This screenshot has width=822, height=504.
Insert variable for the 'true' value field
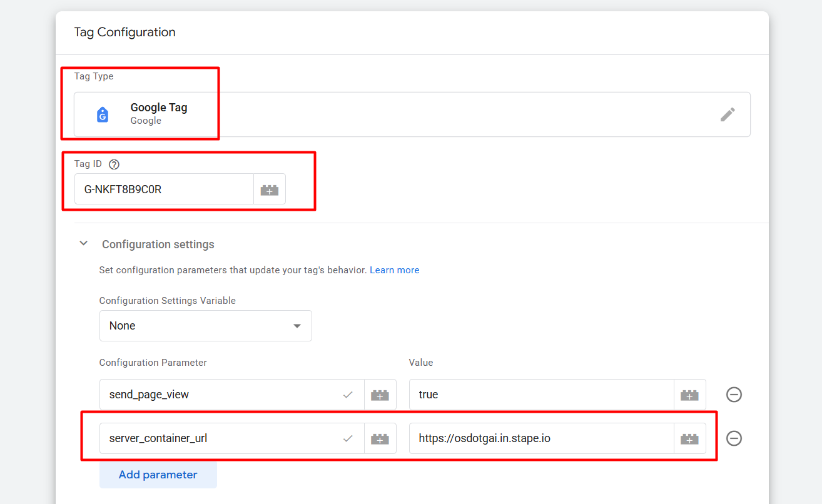[689, 395]
